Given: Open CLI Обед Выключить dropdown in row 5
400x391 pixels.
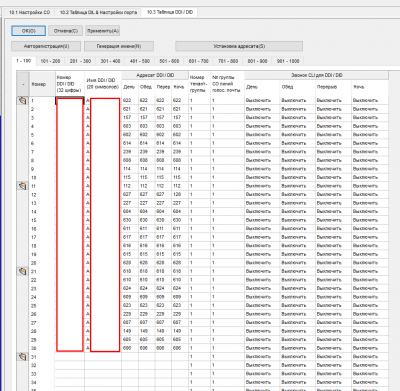Looking at the screenshot, I should pos(297,135).
